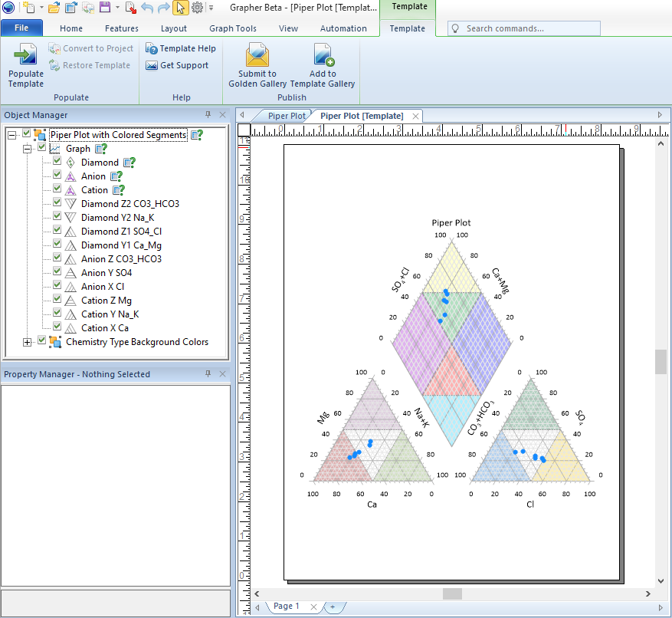Viewport: 672px width, 618px height.
Task: Open the Graph Tools ribbon tab
Action: [233, 28]
